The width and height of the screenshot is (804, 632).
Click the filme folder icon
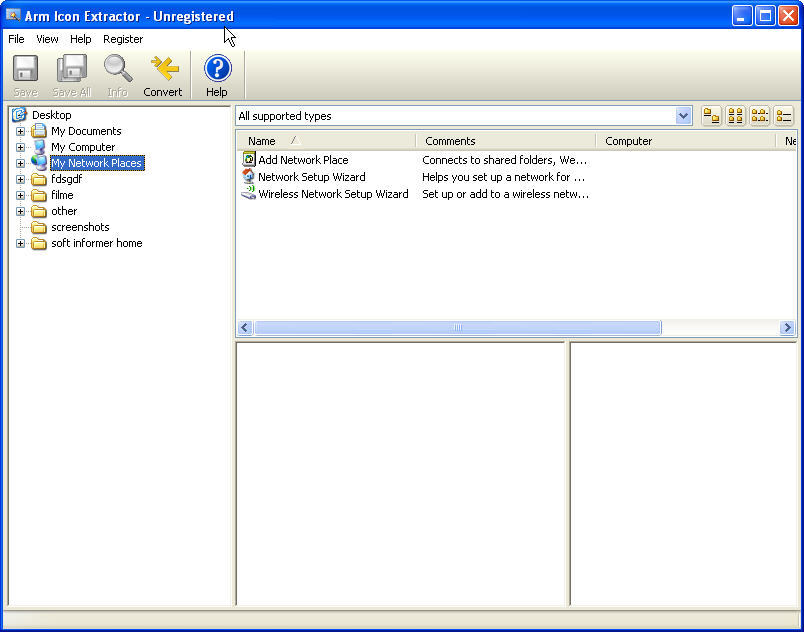coord(39,195)
